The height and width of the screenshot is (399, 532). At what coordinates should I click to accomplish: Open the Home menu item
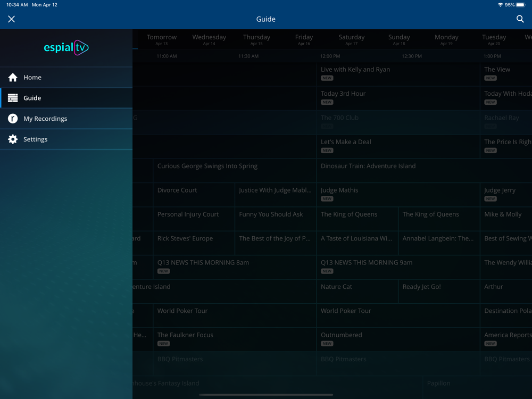(x=66, y=77)
